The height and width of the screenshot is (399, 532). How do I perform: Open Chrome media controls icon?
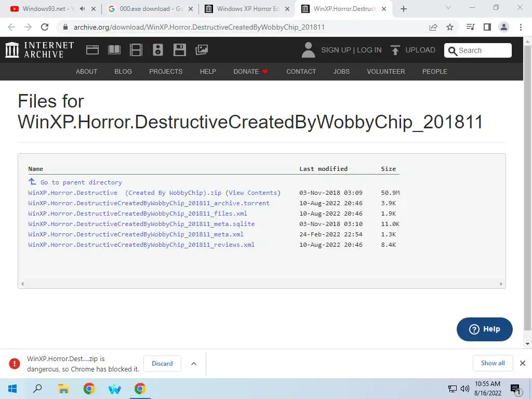coord(470,27)
